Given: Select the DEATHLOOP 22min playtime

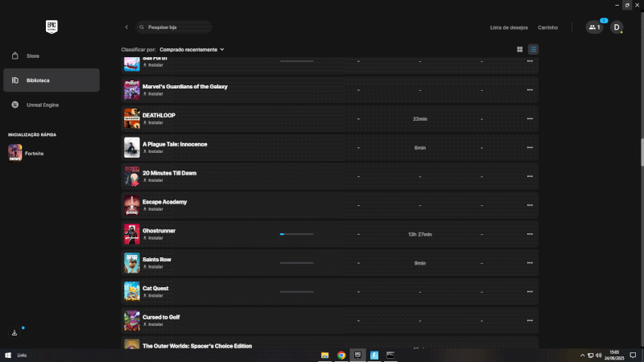Looking at the screenshot, I should (x=419, y=119).
